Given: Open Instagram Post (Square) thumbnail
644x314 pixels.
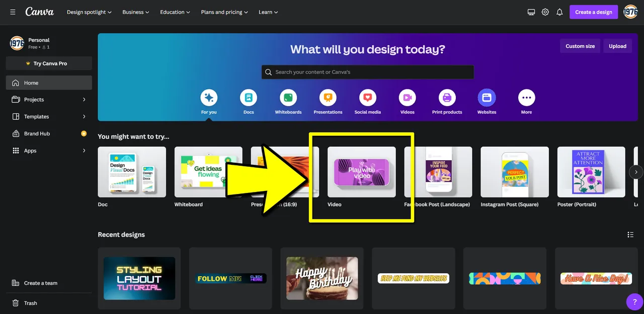Looking at the screenshot, I should click(x=515, y=172).
